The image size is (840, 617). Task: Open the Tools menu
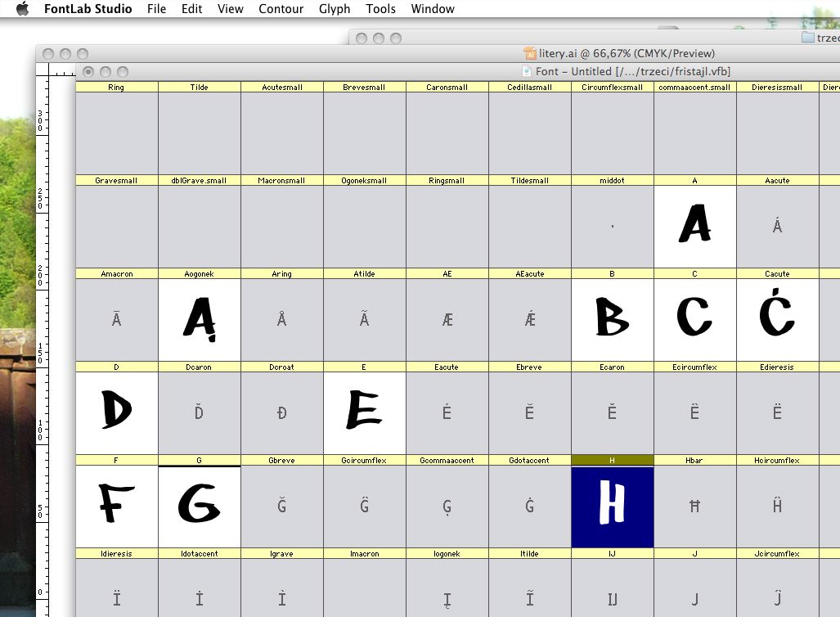click(380, 8)
